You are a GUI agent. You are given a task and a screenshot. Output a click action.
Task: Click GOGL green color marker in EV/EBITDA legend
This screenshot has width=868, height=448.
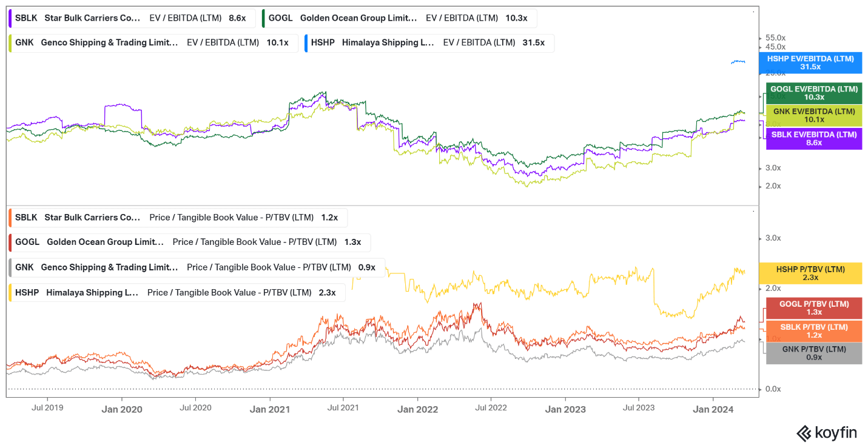pyautogui.click(x=263, y=18)
